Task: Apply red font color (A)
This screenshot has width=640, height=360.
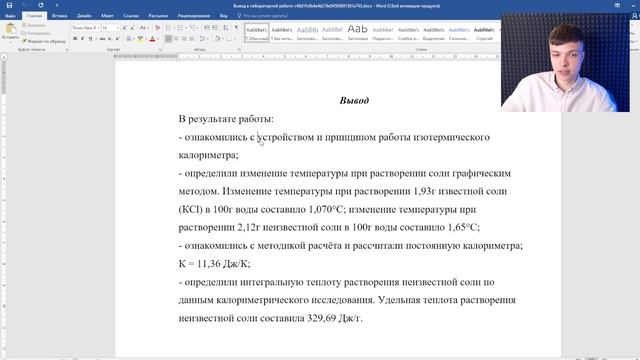Action: [152, 38]
